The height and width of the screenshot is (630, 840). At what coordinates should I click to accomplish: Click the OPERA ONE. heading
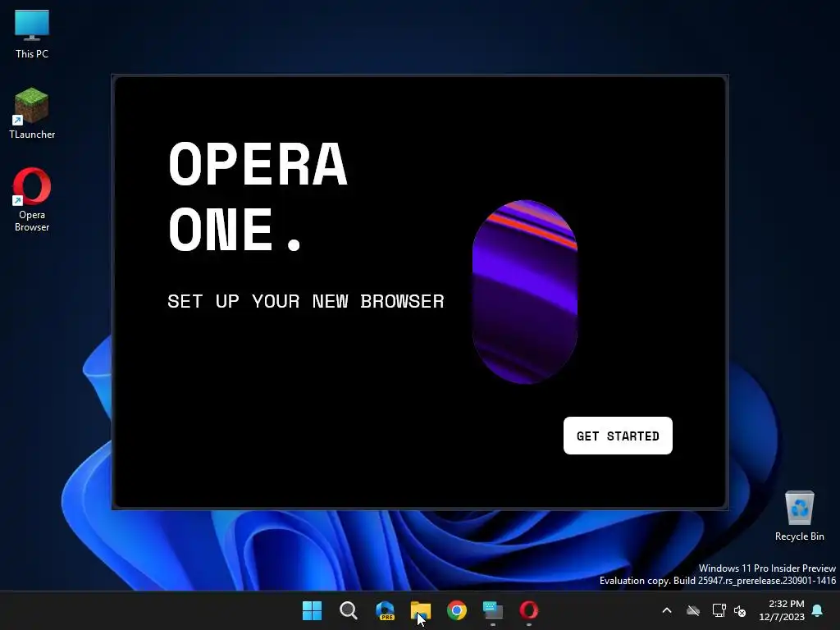258,197
